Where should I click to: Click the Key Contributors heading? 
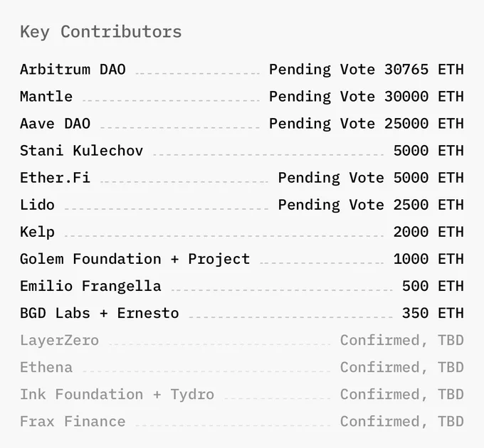coord(101,32)
